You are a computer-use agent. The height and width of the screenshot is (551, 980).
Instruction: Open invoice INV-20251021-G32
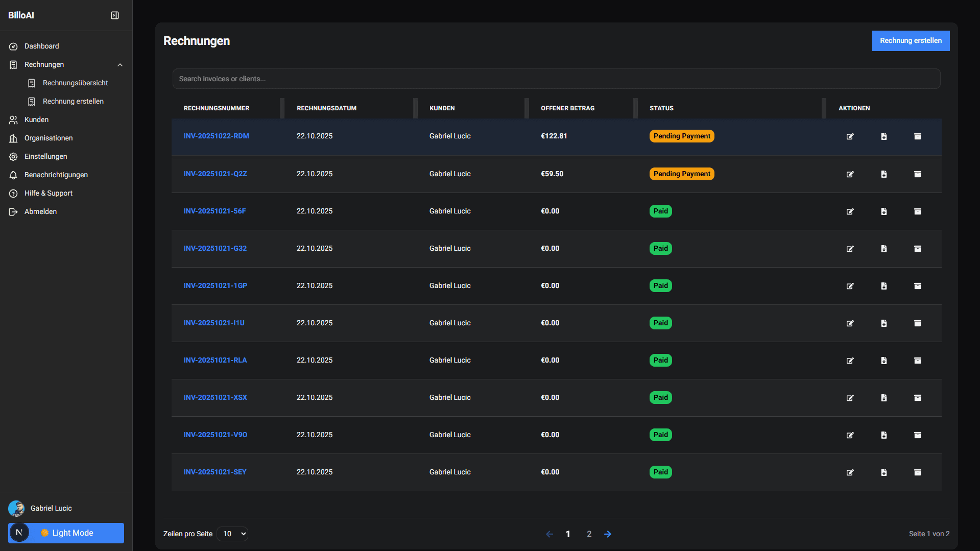[x=215, y=248]
